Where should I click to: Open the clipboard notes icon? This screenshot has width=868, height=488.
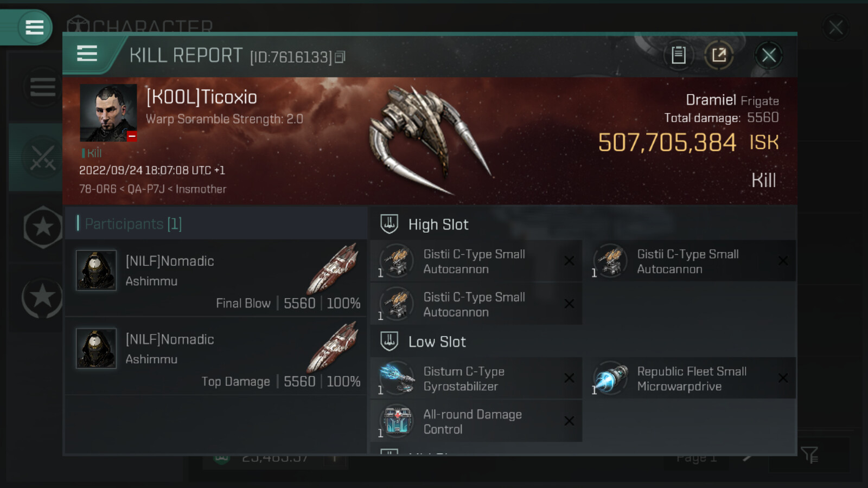point(678,55)
